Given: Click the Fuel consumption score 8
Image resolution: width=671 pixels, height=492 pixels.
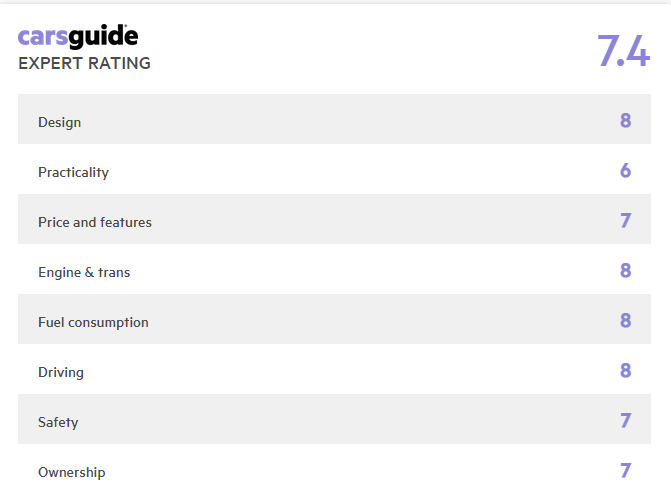Looking at the screenshot, I should [626, 320].
